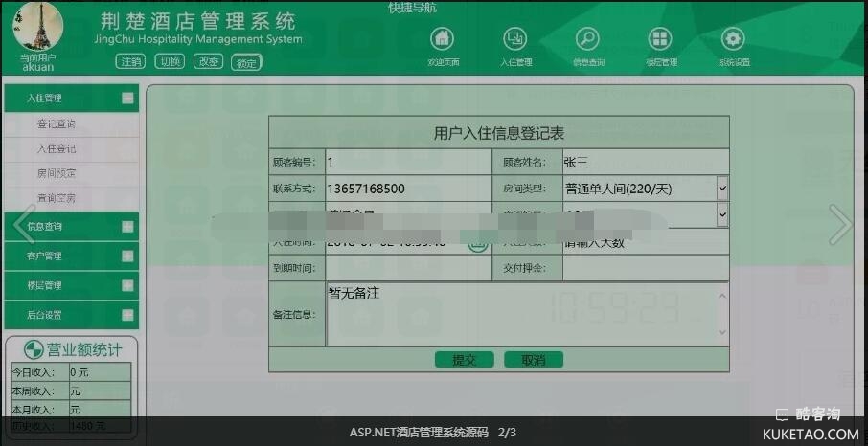The height and width of the screenshot is (446, 868).
Task: Expand the 客户管理 sidebar section
Action: point(127,256)
